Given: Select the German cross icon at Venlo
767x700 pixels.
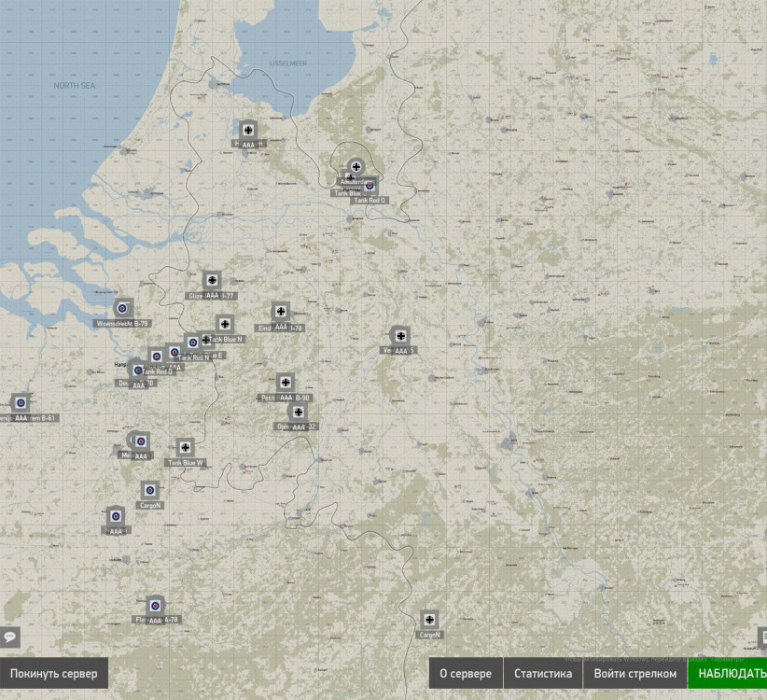Looking at the screenshot, I should coord(400,336).
